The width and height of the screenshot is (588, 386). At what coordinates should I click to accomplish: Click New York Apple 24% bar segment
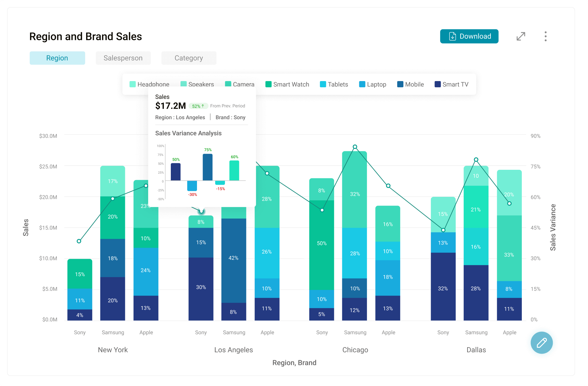pyautogui.click(x=146, y=271)
